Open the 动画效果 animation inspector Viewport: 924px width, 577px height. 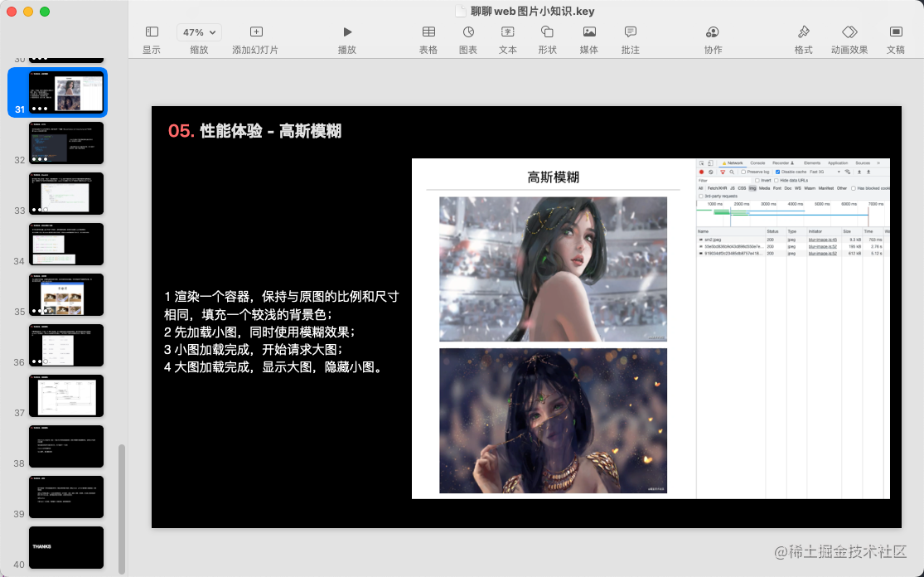click(849, 40)
